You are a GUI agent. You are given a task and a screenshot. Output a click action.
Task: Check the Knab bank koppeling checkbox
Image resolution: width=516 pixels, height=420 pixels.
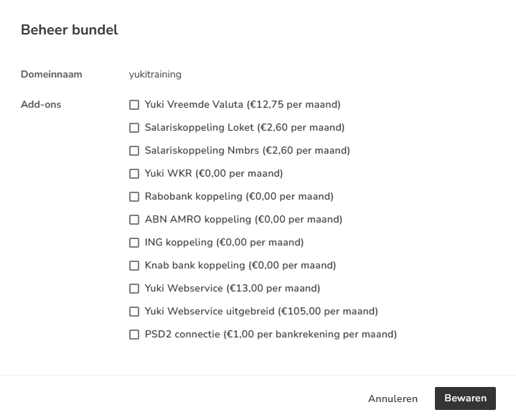[x=134, y=266]
